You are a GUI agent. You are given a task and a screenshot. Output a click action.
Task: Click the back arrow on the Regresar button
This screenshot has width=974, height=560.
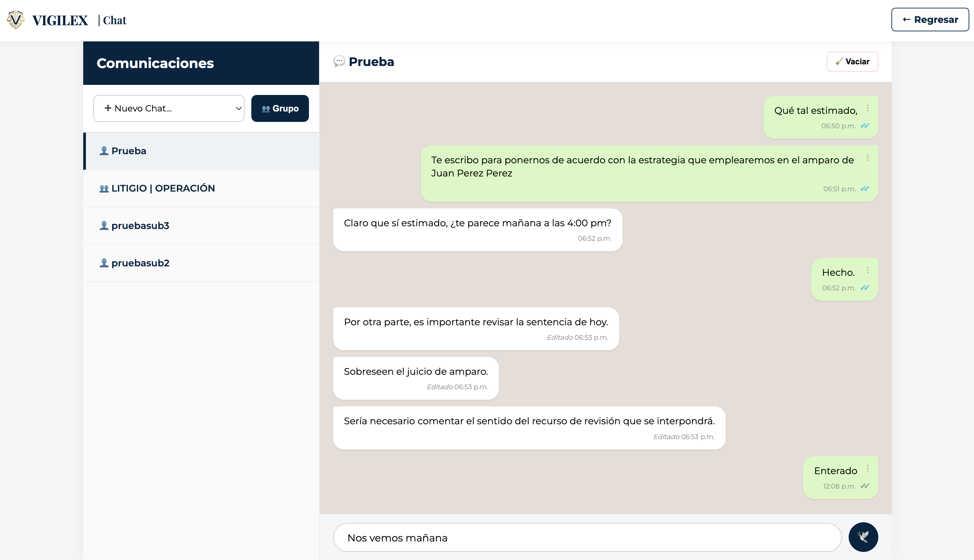coord(906,19)
